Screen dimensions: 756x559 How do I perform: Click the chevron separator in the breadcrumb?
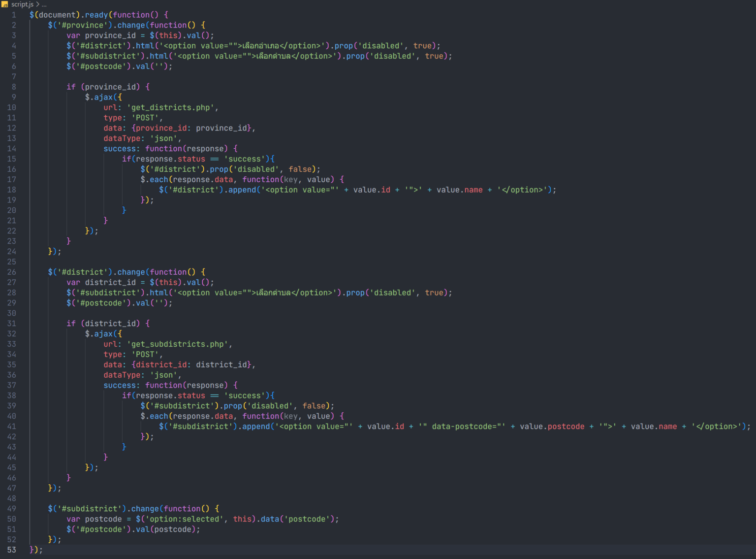[36, 4]
